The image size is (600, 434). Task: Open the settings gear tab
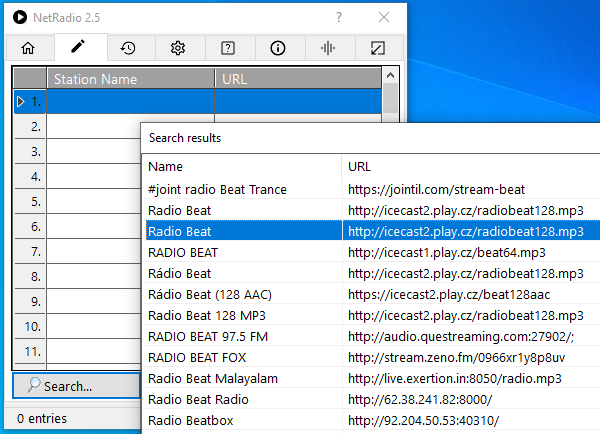tap(178, 48)
